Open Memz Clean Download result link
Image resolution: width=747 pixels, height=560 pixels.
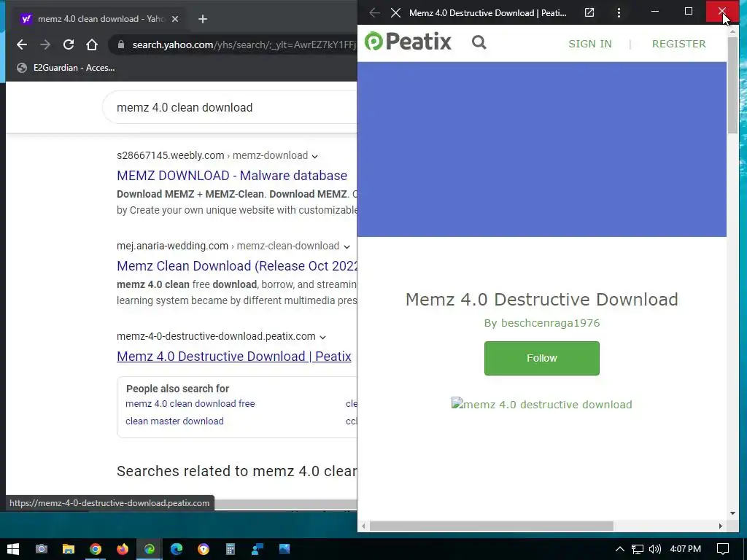click(237, 265)
